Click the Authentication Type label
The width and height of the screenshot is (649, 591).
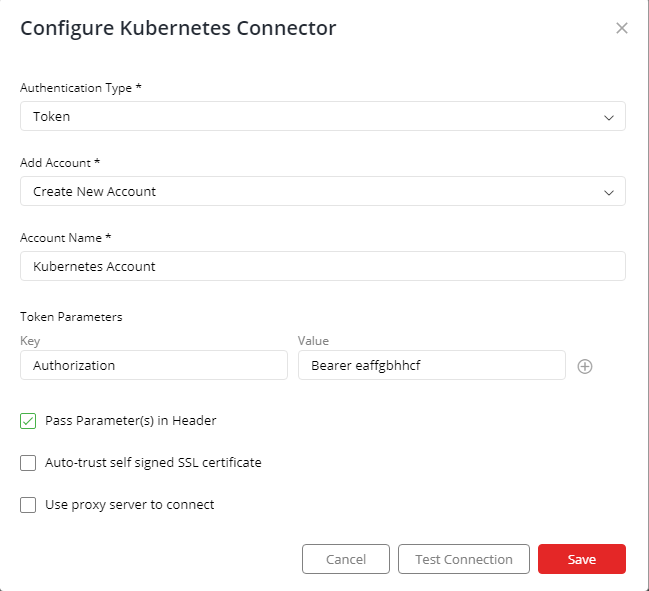[x=81, y=88]
